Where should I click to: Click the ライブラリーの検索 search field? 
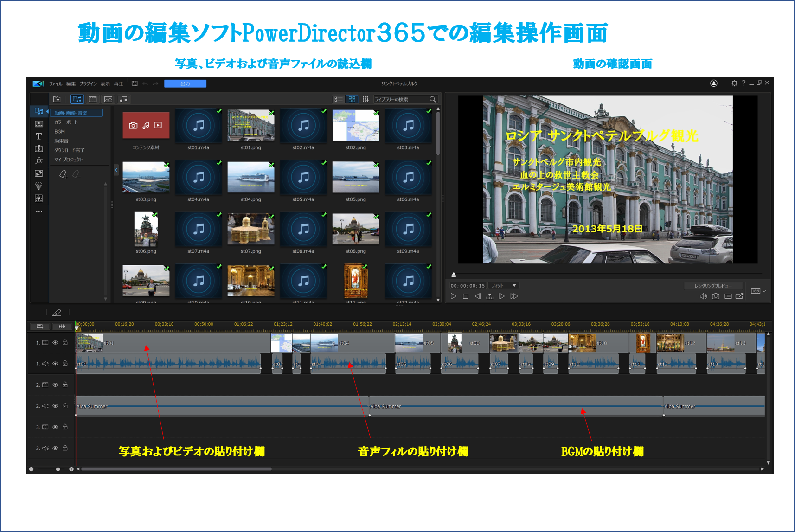(401, 99)
